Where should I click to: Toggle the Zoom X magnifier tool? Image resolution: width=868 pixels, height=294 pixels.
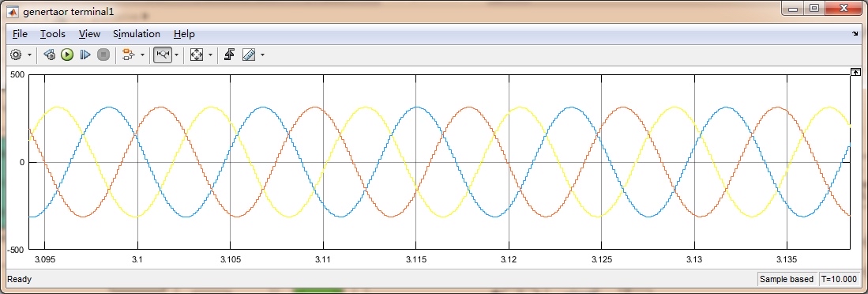(163, 55)
